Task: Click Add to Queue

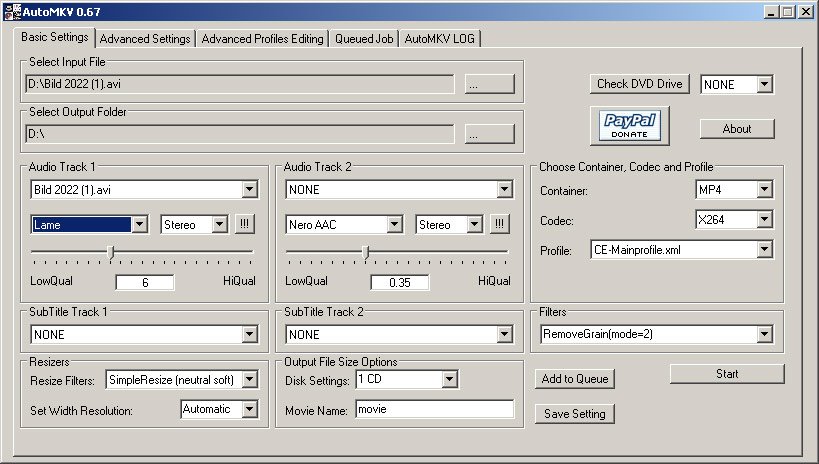Action: [575, 379]
